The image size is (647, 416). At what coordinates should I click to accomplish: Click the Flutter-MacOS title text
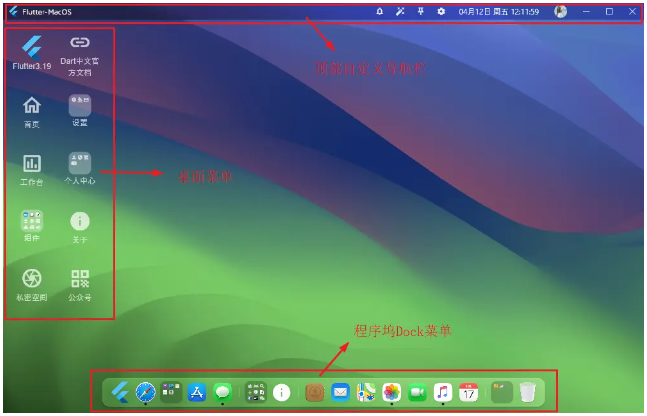tap(47, 12)
